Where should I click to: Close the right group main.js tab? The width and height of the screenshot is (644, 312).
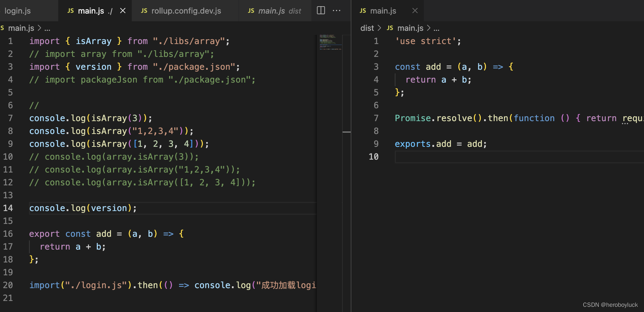(415, 11)
